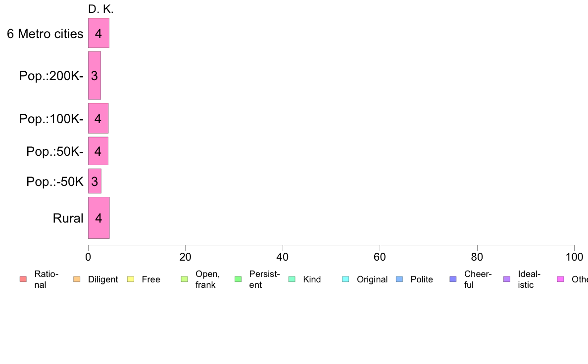Click the Idealistic legend purple swatch
The height and width of the screenshot is (364, 588).
(507, 279)
